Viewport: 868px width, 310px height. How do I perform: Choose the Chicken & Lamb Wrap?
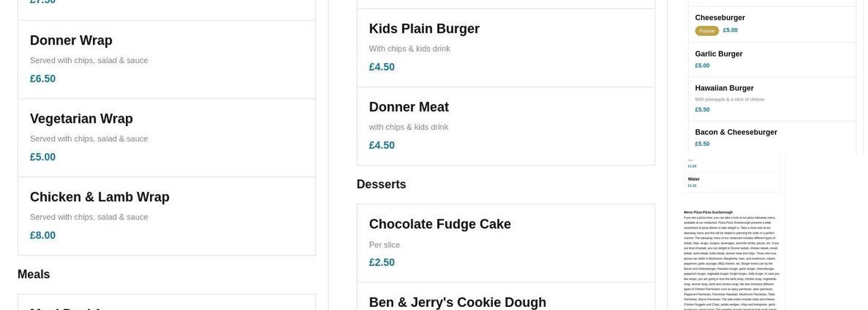pyautogui.click(x=99, y=197)
